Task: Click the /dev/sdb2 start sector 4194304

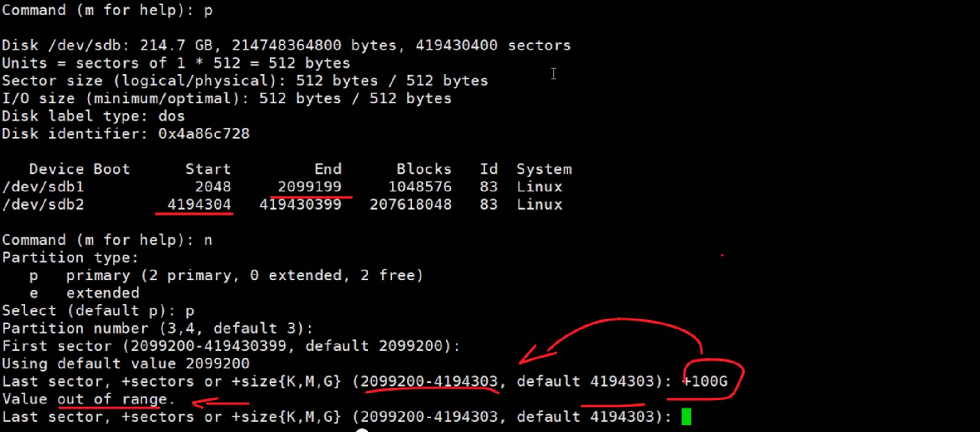Action: 199,205
